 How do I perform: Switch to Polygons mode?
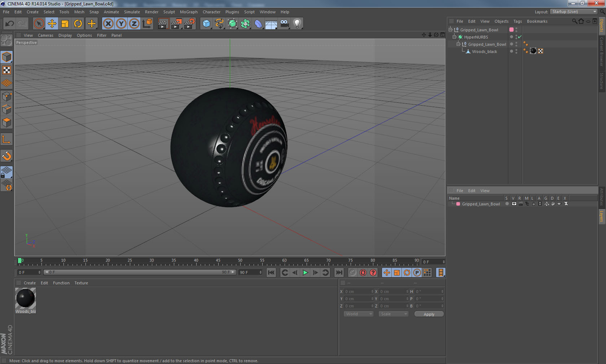click(6, 123)
